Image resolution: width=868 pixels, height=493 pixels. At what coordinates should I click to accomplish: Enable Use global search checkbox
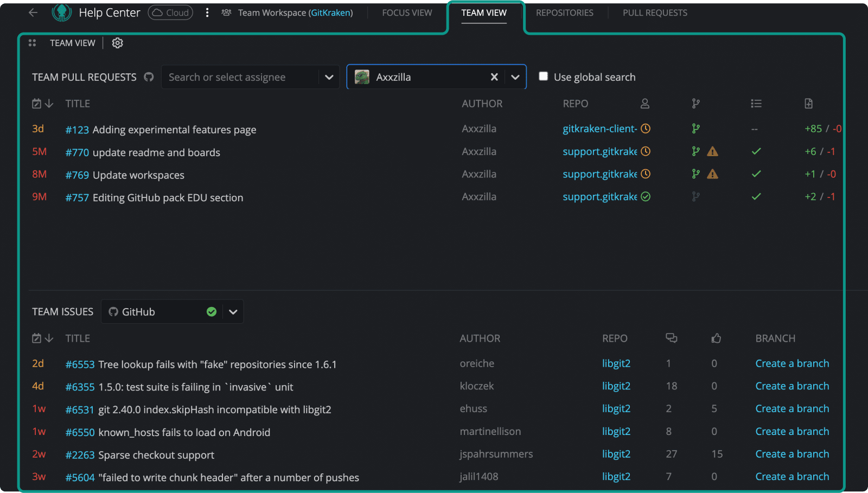point(543,76)
